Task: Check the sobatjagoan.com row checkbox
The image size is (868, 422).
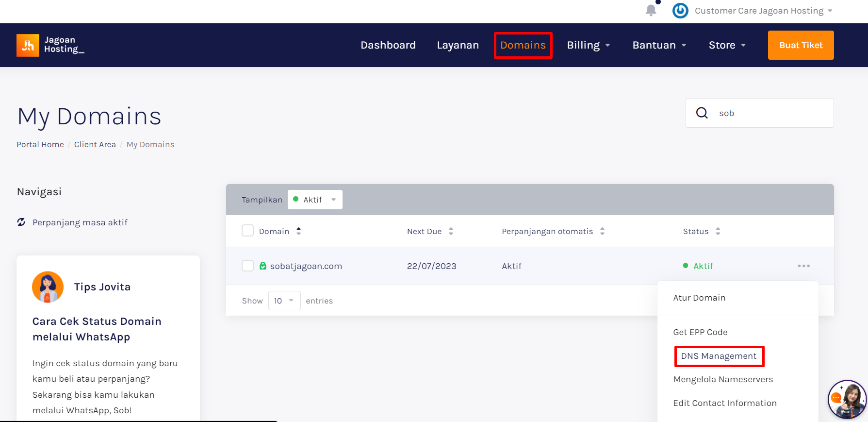Action: pos(247,266)
